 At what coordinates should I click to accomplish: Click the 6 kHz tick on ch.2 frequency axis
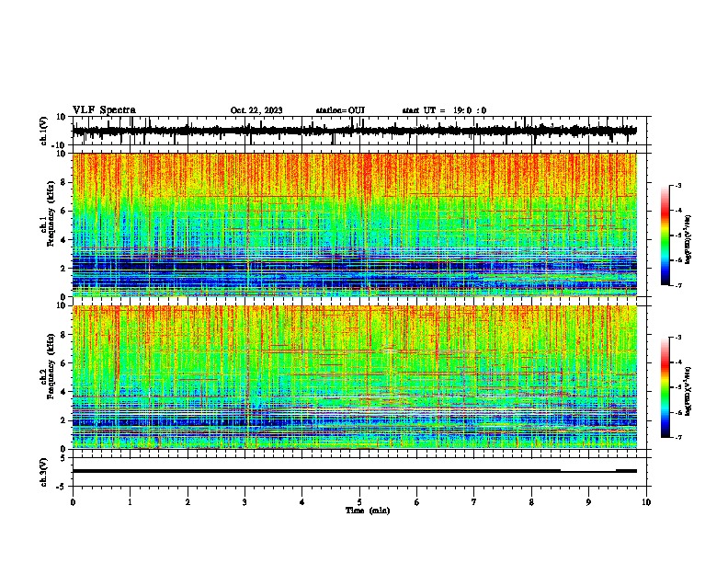pos(64,363)
